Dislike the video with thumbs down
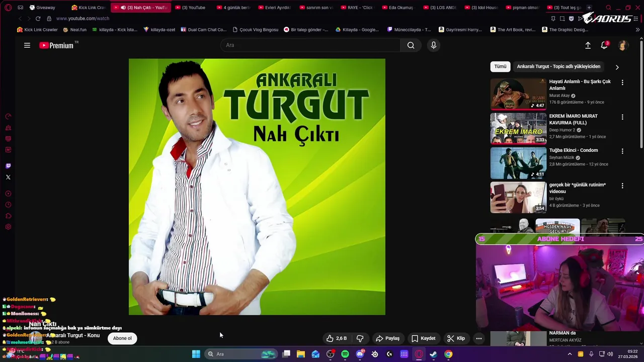This screenshot has height=362, width=644. tap(360, 338)
